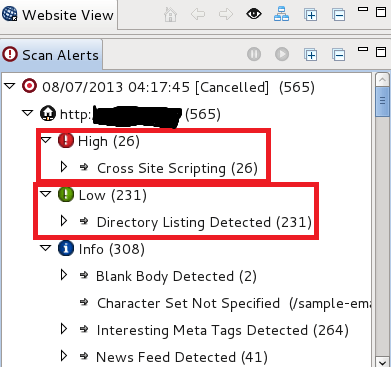Click arrow icon beside Directory Listing Detected
391x367 pixels.
[84, 221]
